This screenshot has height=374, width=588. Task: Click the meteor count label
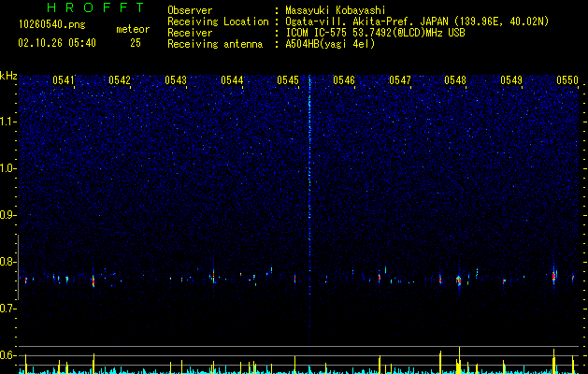click(133, 29)
